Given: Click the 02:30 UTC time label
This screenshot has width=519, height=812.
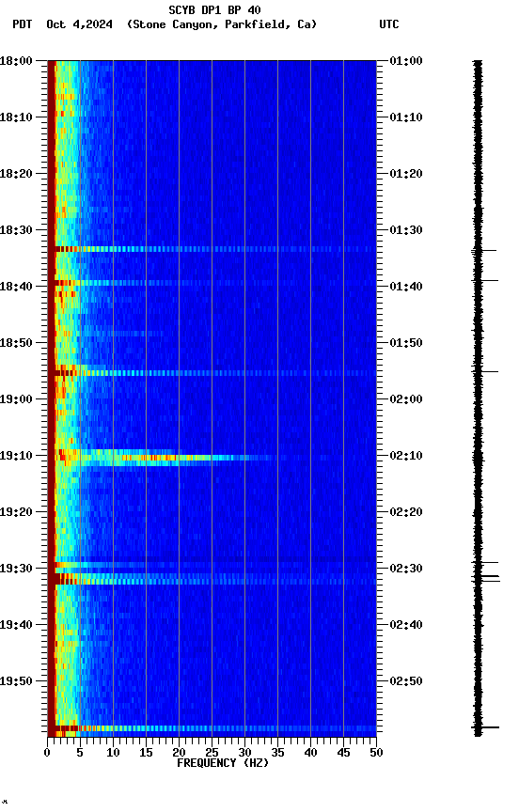Looking at the screenshot, I should (406, 569).
